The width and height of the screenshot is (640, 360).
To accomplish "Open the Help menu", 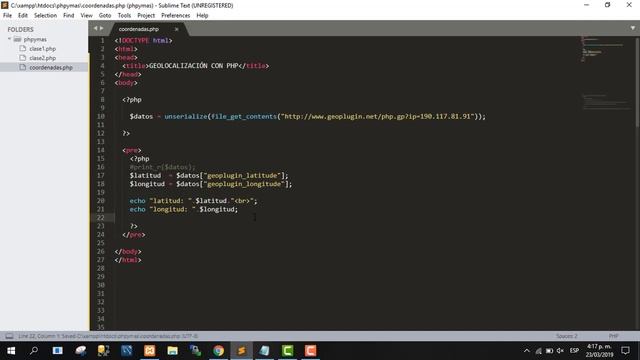I will (202, 16).
